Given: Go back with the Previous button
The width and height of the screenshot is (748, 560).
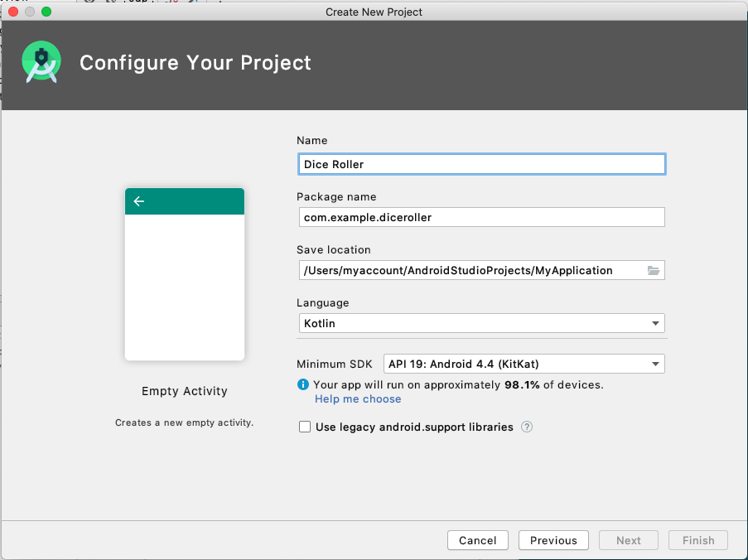Looking at the screenshot, I should click(553, 540).
